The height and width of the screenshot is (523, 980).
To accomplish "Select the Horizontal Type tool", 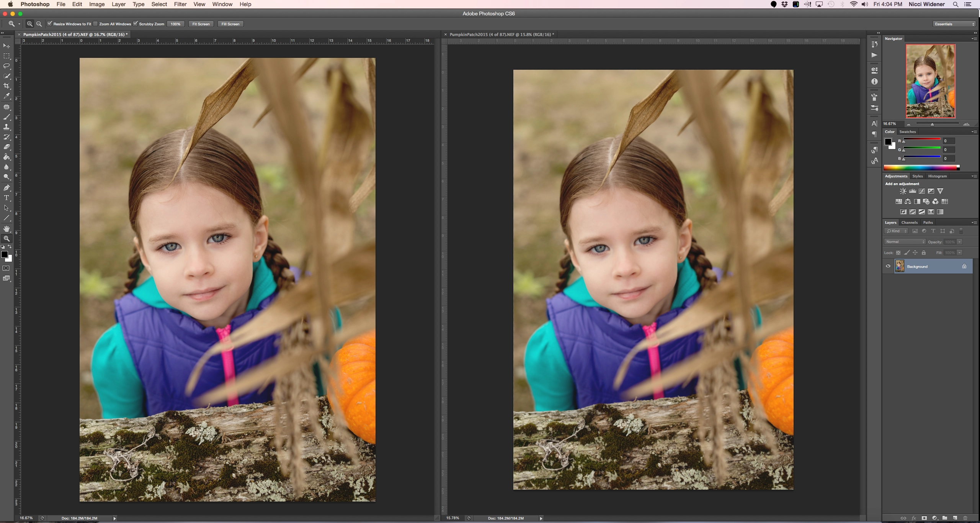I will point(7,198).
